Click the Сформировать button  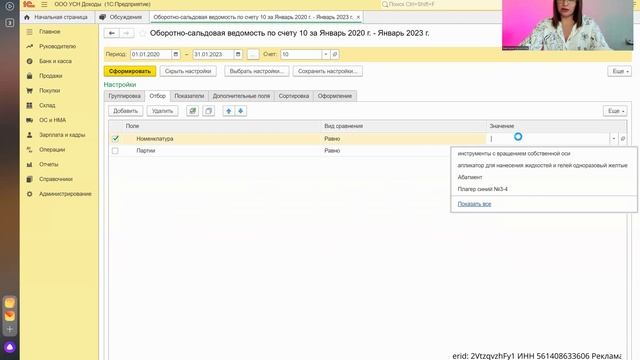tap(130, 71)
